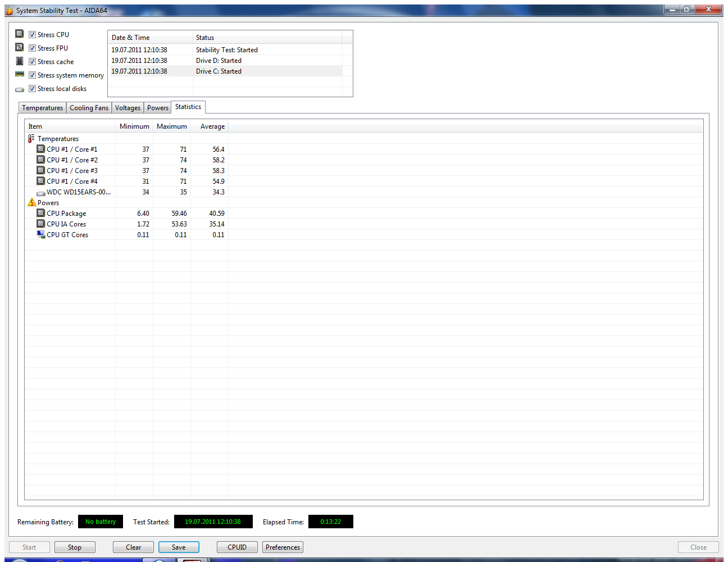Viewport: 728px width, 562px height.
Task: Select the Temperatures group label in statistics list
Action: (58, 139)
